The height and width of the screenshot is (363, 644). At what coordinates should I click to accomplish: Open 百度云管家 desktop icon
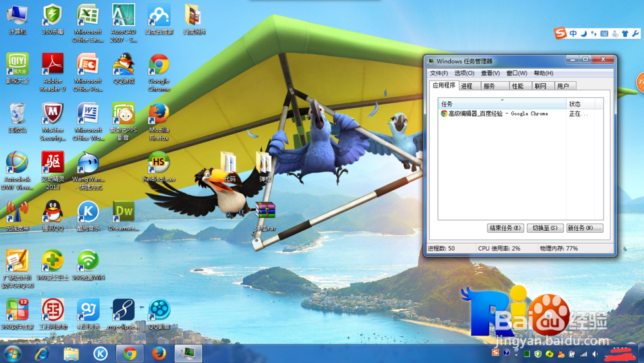coord(159,19)
